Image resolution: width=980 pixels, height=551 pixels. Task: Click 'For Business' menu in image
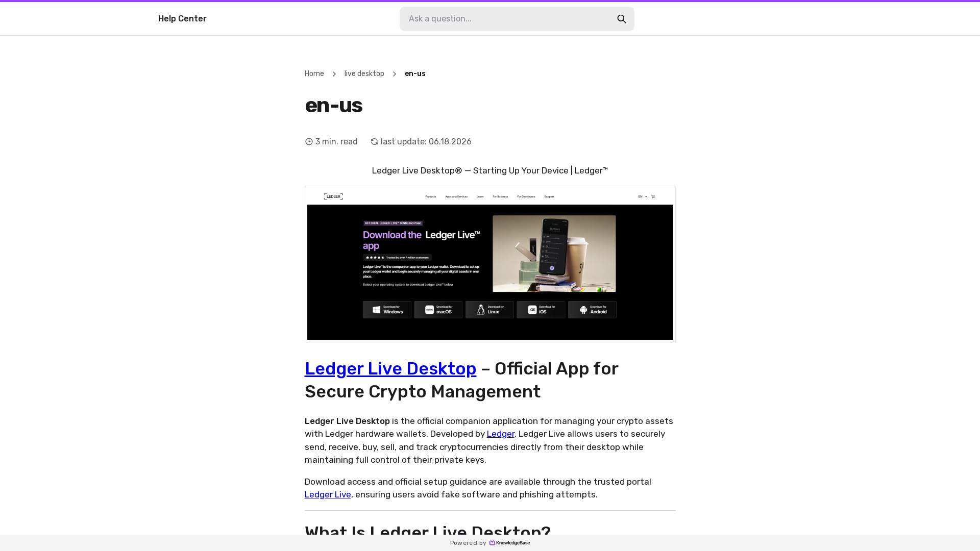coord(500,196)
